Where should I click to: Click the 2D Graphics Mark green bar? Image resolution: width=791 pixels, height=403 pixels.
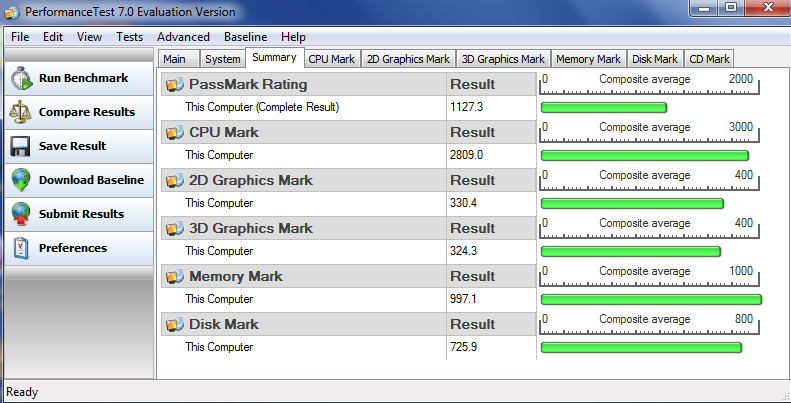(x=633, y=203)
